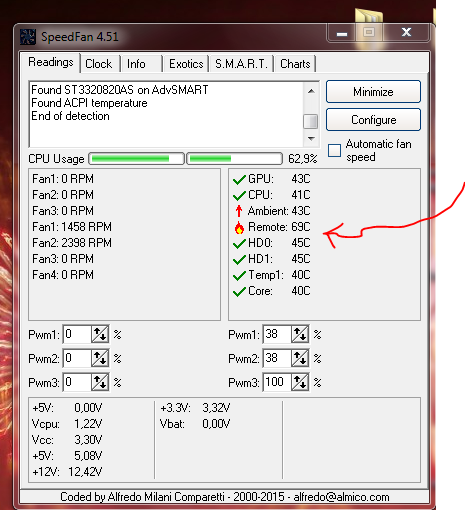Click the green check icon beside GPU

tap(239, 179)
